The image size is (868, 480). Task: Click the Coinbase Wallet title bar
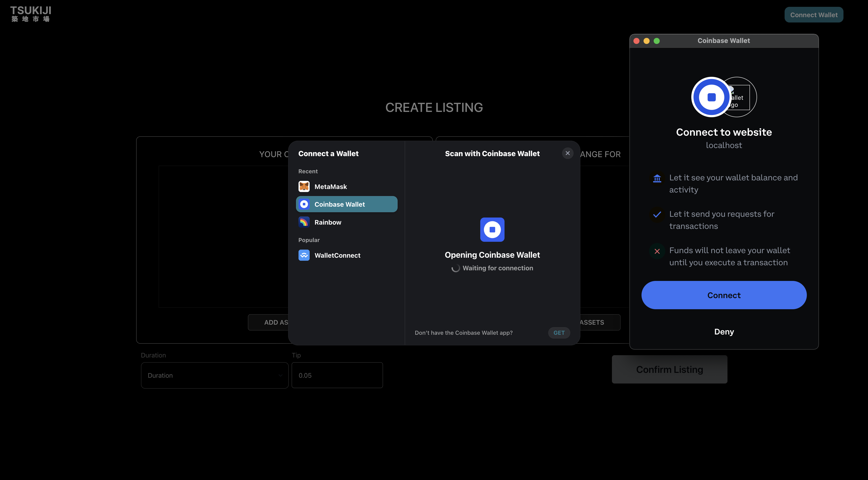tap(724, 41)
